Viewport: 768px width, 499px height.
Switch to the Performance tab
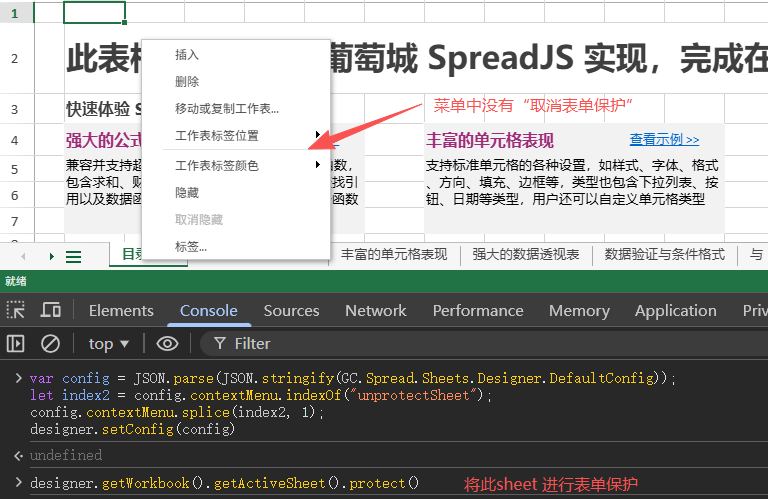[x=478, y=310]
